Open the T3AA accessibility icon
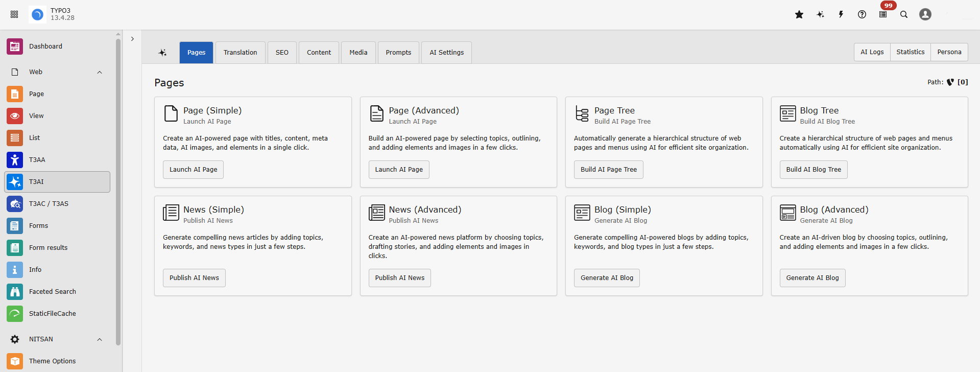The height and width of the screenshot is (372, 980). pos(15,160)
